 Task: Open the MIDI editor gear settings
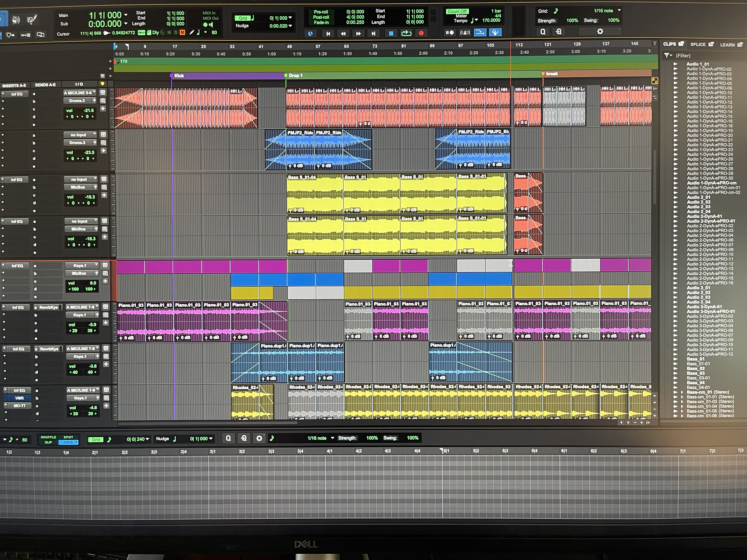259,439
